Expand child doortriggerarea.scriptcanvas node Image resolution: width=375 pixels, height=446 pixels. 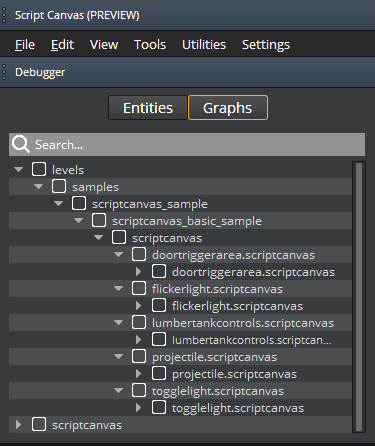[138, 271]
